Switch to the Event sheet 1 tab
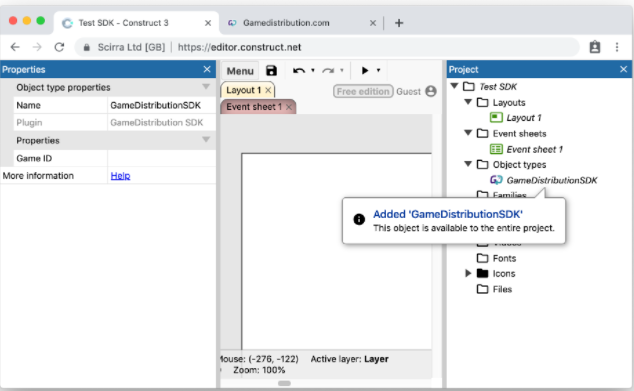Viewport: 634px width, 391px height. pos(254,107)
